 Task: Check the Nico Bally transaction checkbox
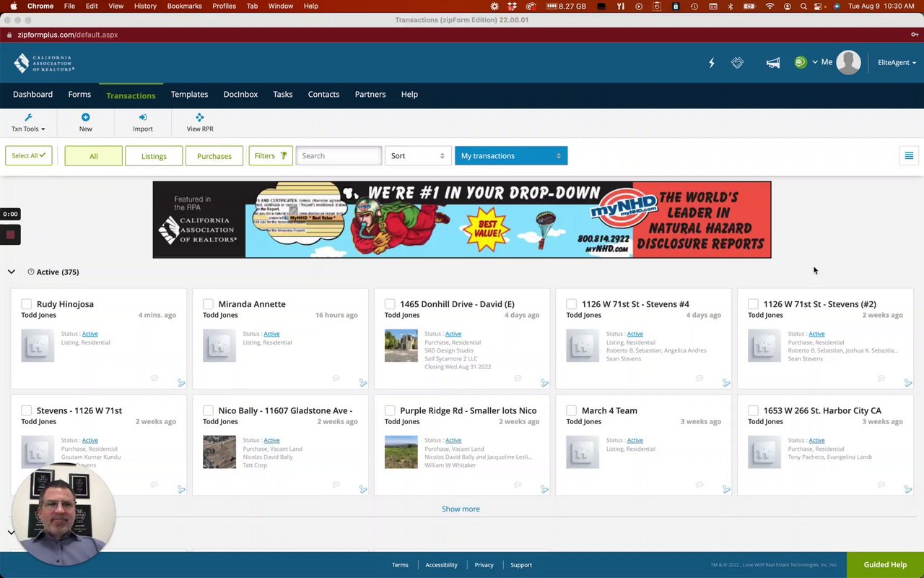pyautogui.click(x=208, y=410)
